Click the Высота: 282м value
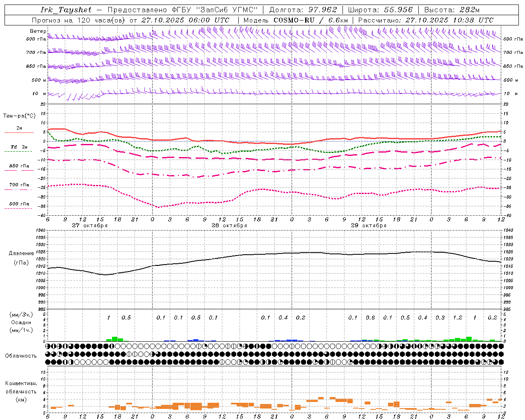The image size is (525, 420). point(452,10)
